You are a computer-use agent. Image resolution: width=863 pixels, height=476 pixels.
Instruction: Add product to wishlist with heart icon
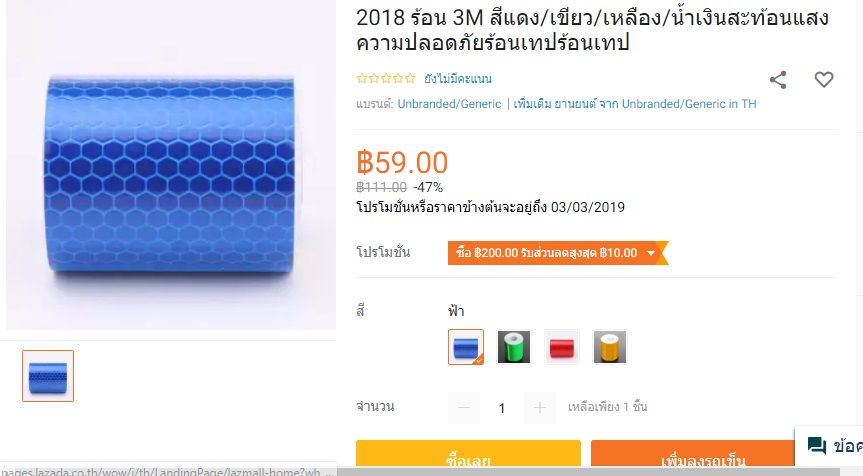tap(824, 80)
